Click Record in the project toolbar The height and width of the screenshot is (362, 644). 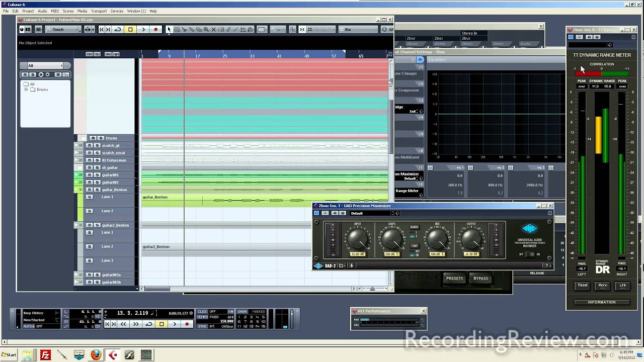[x=156, y=30]
